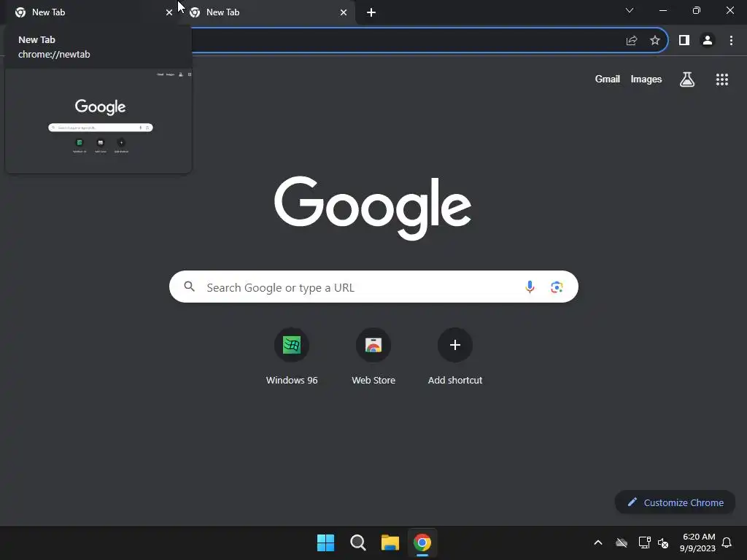747x560 pixels.
Task: Open the Google apps grid
Action: pos(721,79)
